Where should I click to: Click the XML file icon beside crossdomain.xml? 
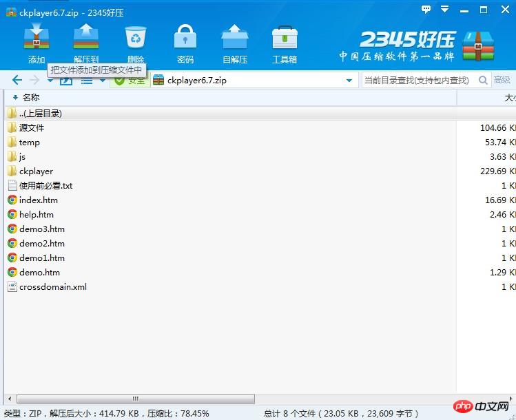12,287
